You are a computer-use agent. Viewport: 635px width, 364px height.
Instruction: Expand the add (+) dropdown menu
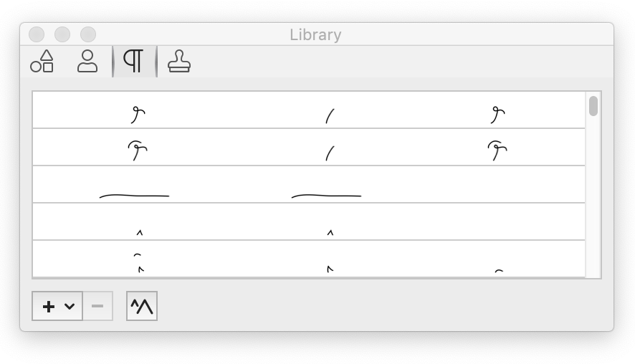(58, 306)
